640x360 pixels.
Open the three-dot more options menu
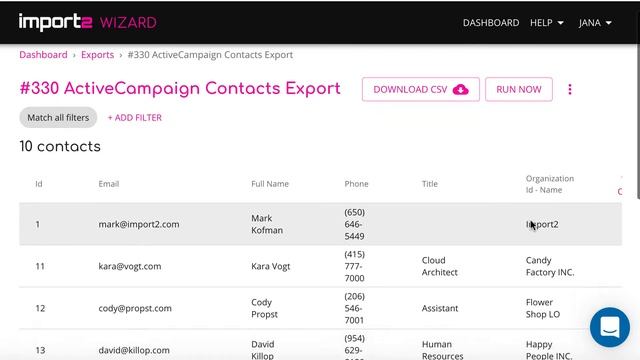click(x=570, y=89)
